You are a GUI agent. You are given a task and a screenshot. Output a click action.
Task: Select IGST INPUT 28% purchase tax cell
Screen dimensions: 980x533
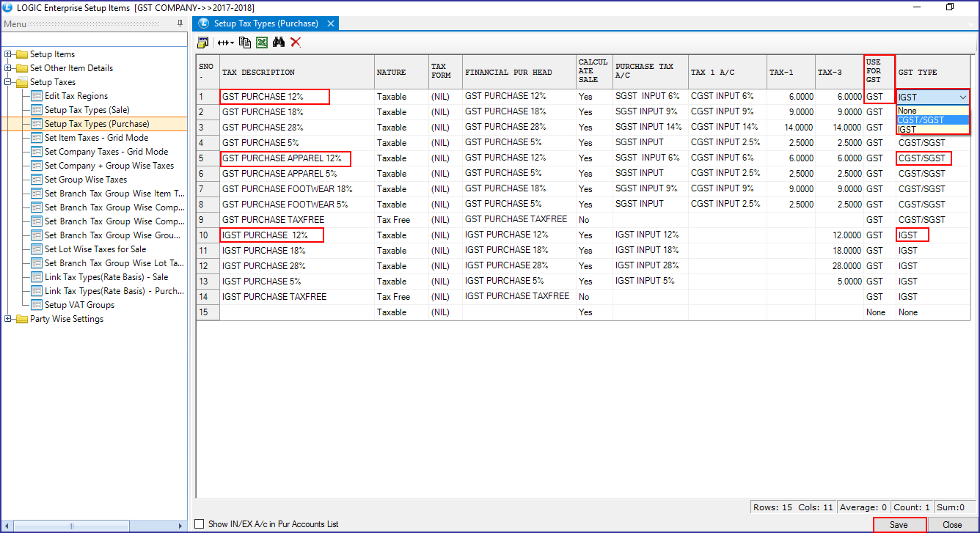click(650, 265)
